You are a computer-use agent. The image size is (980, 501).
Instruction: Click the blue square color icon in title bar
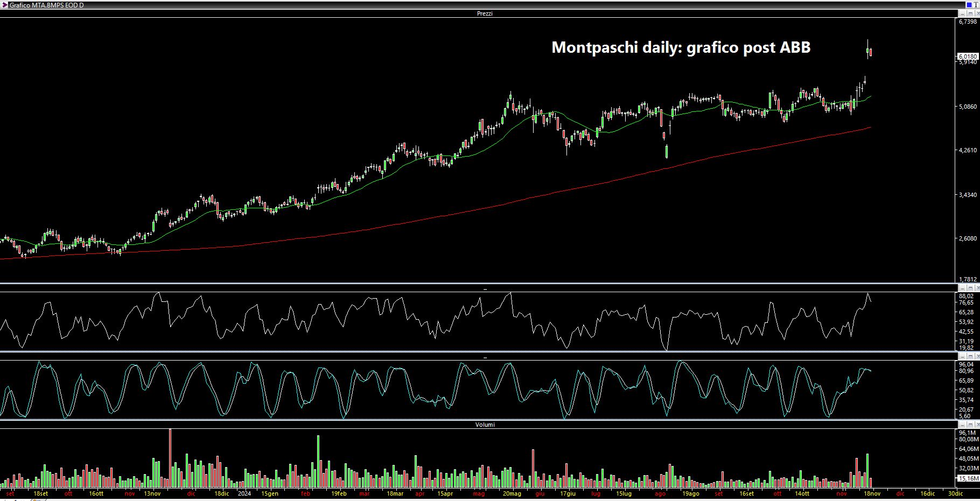click(x=969, y=5)
